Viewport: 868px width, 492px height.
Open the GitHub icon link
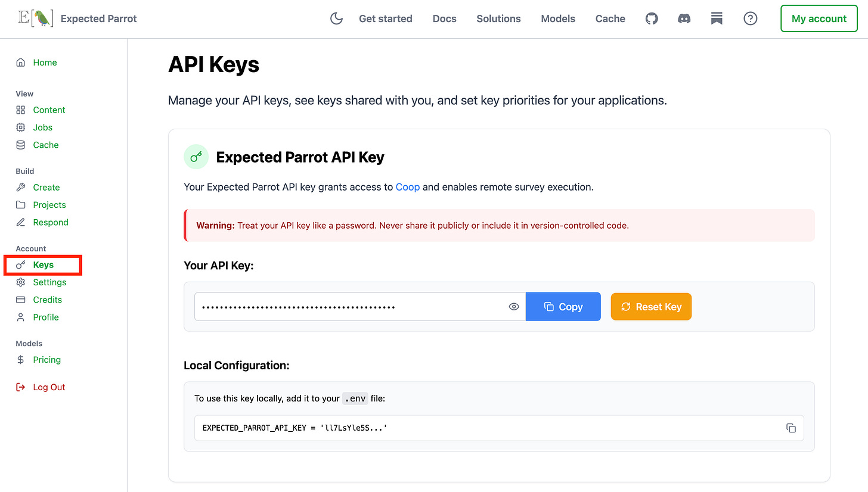click(x=652, y=18)
